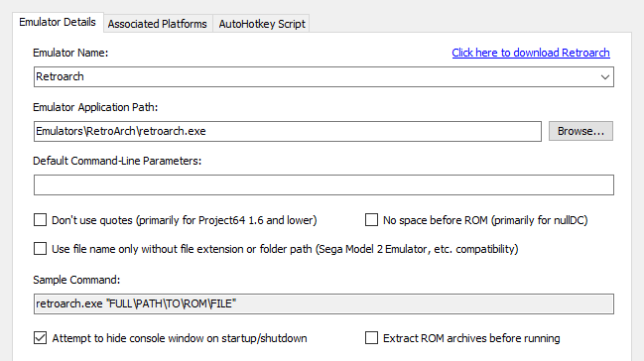Click the download Retroarch hyperlink

[x=531, y=53]
